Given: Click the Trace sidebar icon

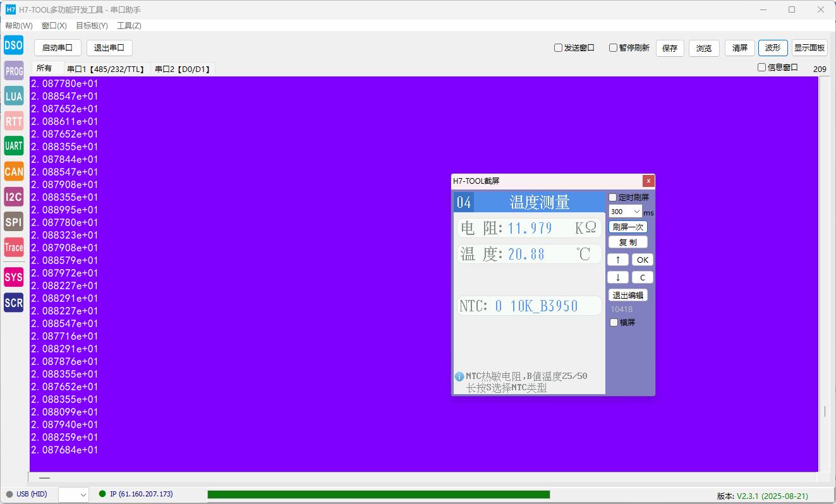Looking at the screenshot, I should (x=13, y=248).
